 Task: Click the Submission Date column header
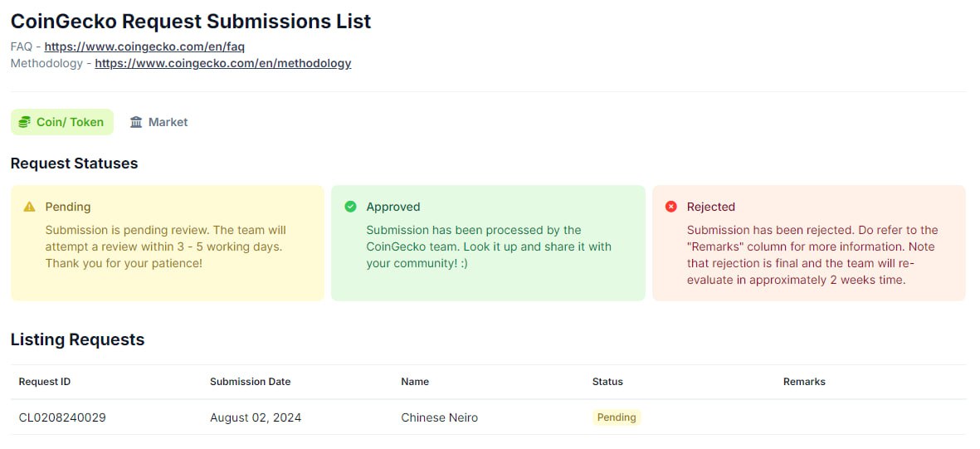tap(250, 382)
